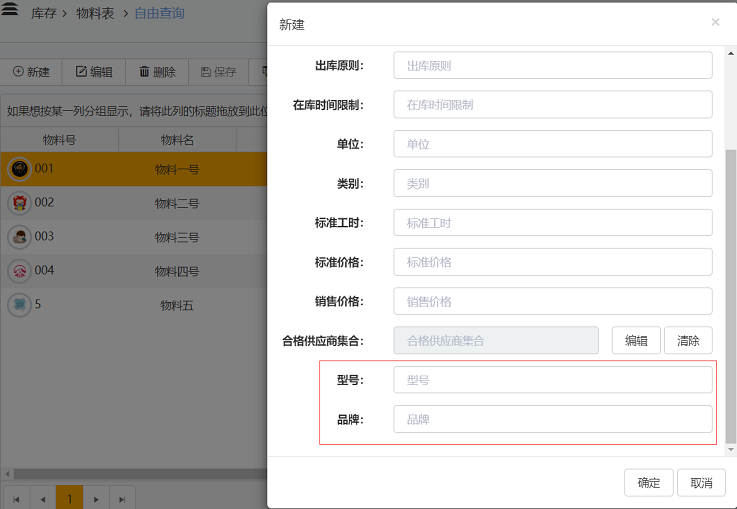737x509 pixels.
Task: Click the 保存 toolbar button
Action: coord(218,72)
